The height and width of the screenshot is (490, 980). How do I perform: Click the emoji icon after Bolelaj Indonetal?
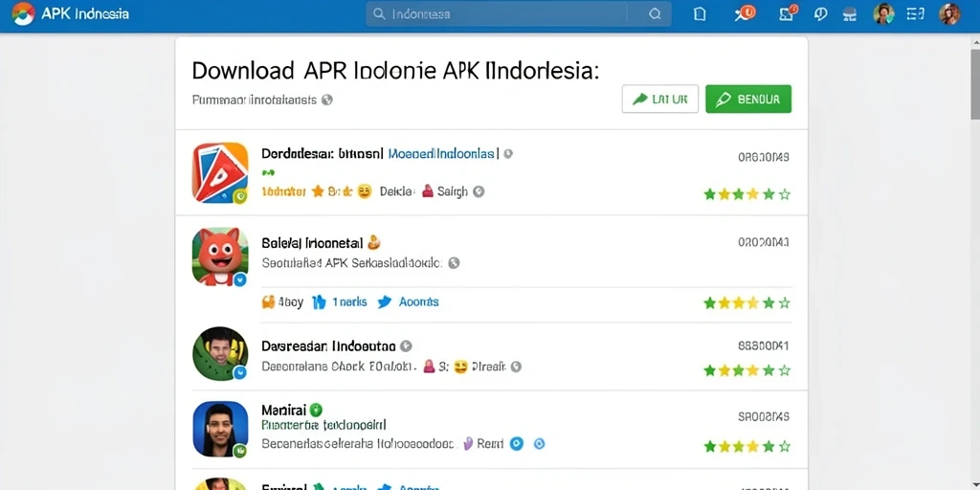pos(374,242)
